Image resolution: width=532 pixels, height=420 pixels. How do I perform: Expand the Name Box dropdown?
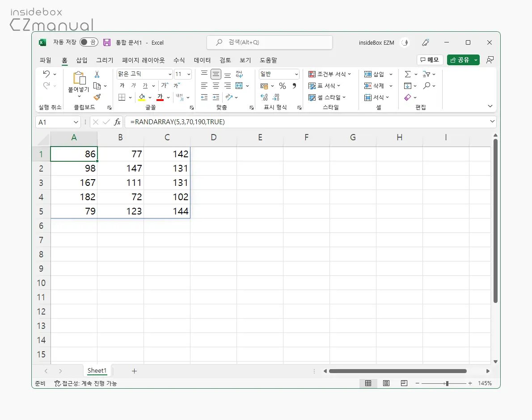coord(76,122)
